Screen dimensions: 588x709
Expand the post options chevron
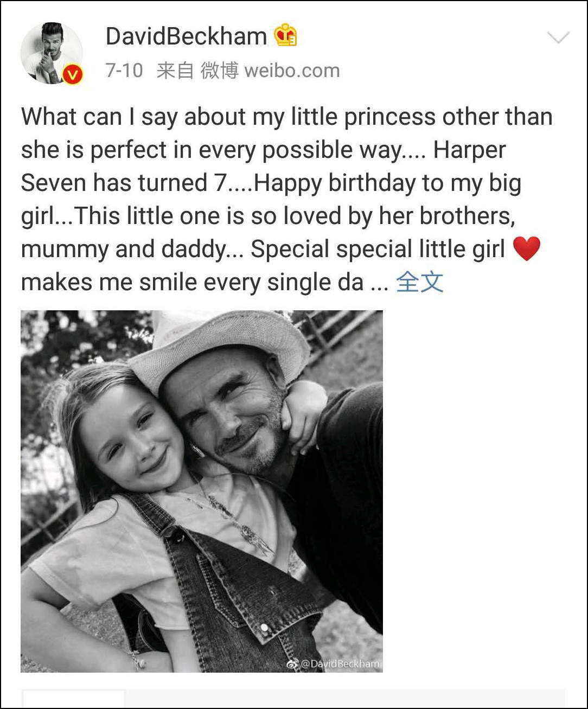pos(558,37)
